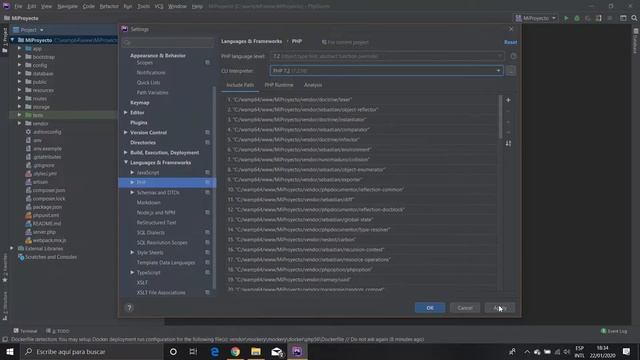Open the CLI interpreter browse button
The height and width of the screenshot is (360, 640).
(x=511, y=71)
